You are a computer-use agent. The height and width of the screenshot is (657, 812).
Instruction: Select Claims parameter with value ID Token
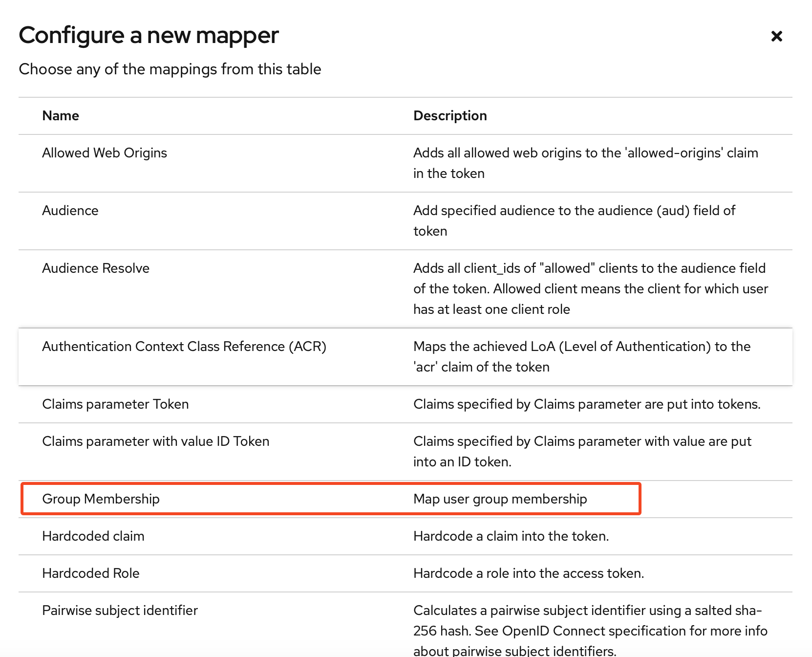(155, 441)
